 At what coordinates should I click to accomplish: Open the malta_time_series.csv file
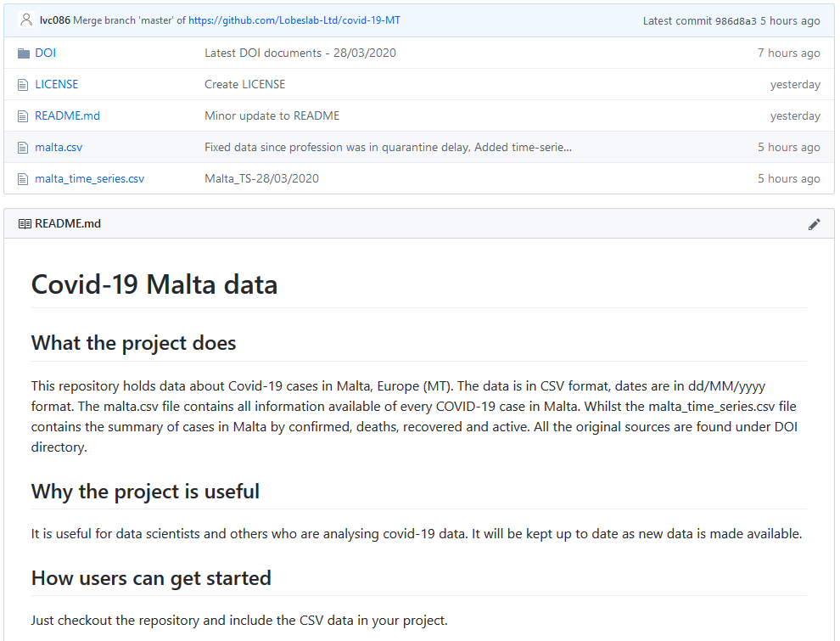click(89, 179)
